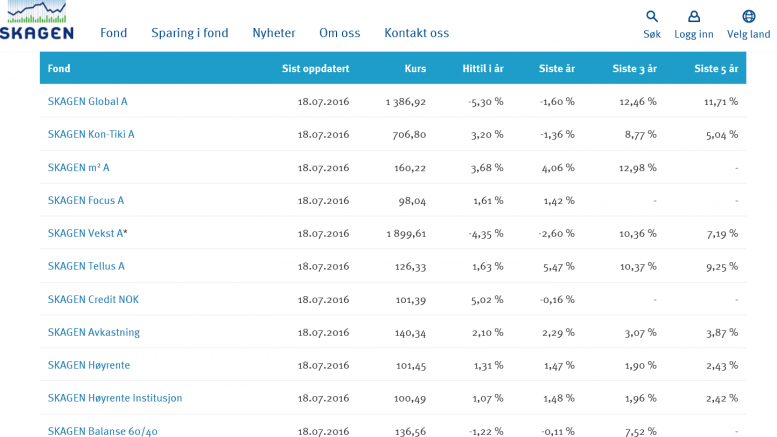Click the Siste 5 år header
The height and width of the screenshot is (437, 777).
[717, 68]
